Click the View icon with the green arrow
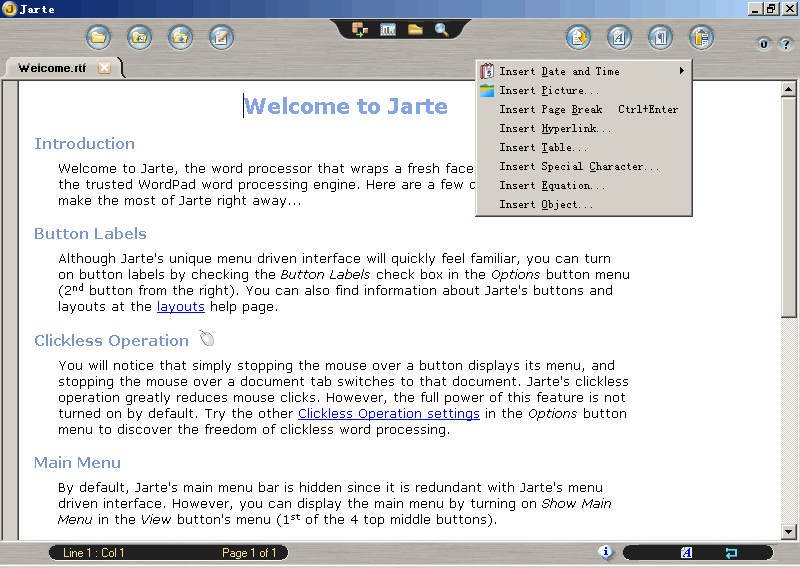 point(360,30)
